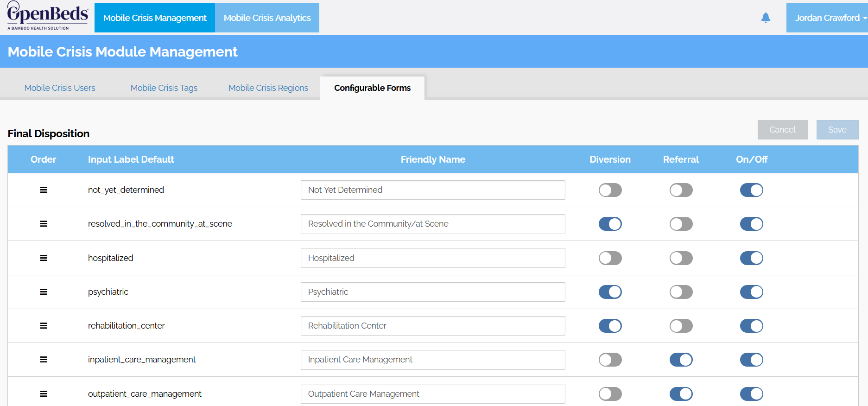Click the reorder handle for hospitalized row
Screen dimensions: 868x406
[x=44, y=258]
